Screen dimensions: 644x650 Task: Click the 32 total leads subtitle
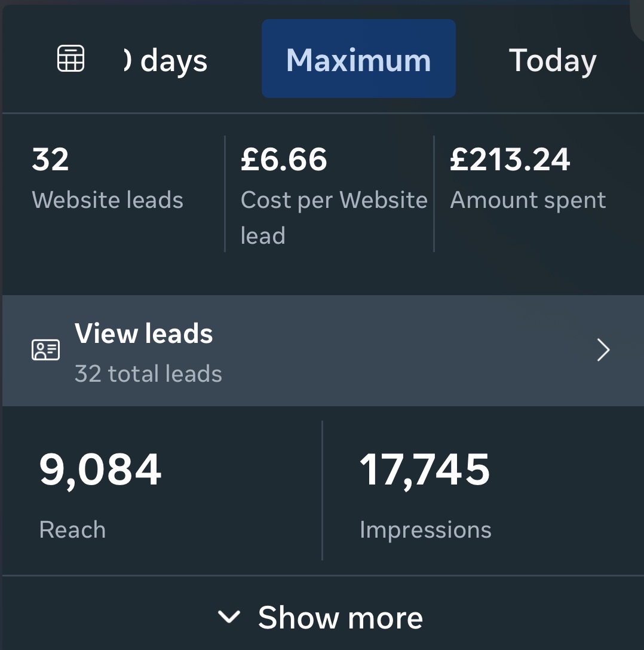[x=148, y=374]
